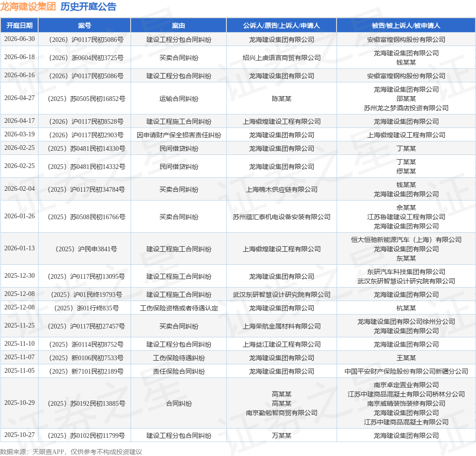Image resolution: width=476 pixels, height=456 pixels.
Task: Select the 开庭日期 column header
Action: pos(20,26)
